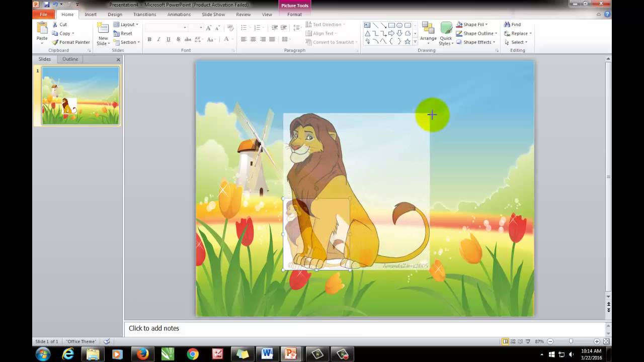Image resolution: width=644 pixels, height=362 pixels.
Task: Click to add notes area
Action: pos(365,328)
